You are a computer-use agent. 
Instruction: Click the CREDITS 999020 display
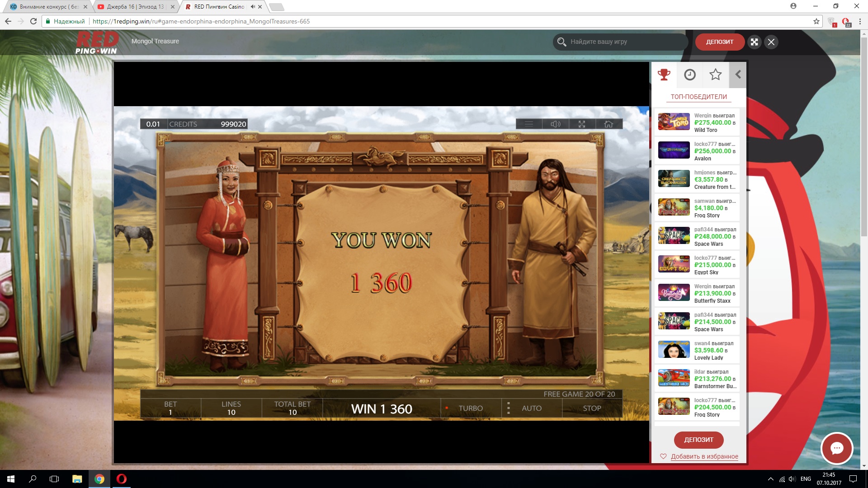coord(208,124)
